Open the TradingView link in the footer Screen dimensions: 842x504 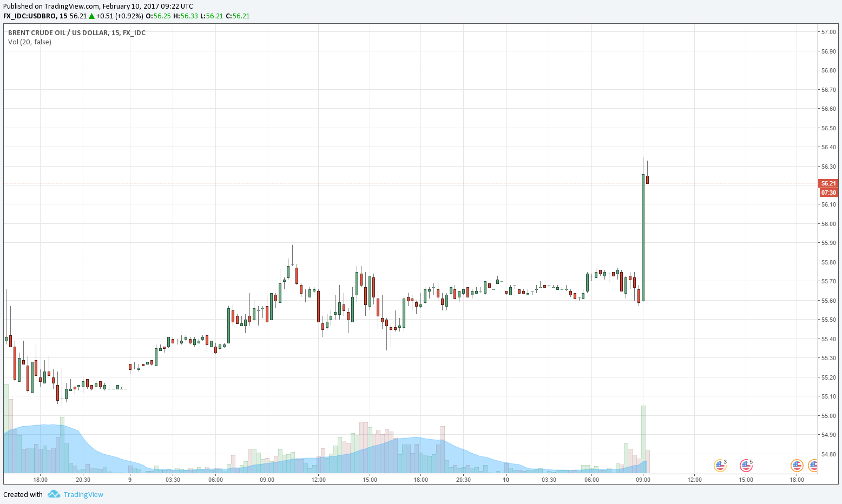pos(83,494)
